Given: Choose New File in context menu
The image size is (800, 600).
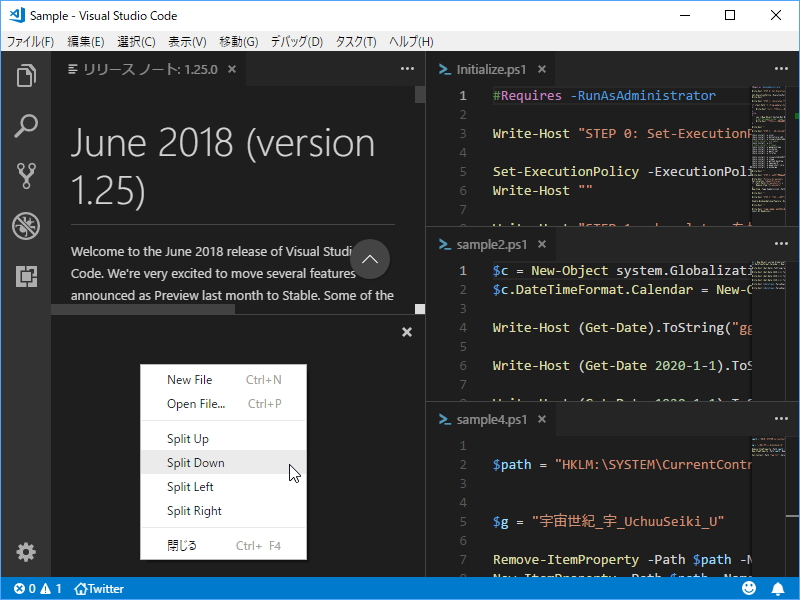Looking at the screenshot, I should point(223,380).
